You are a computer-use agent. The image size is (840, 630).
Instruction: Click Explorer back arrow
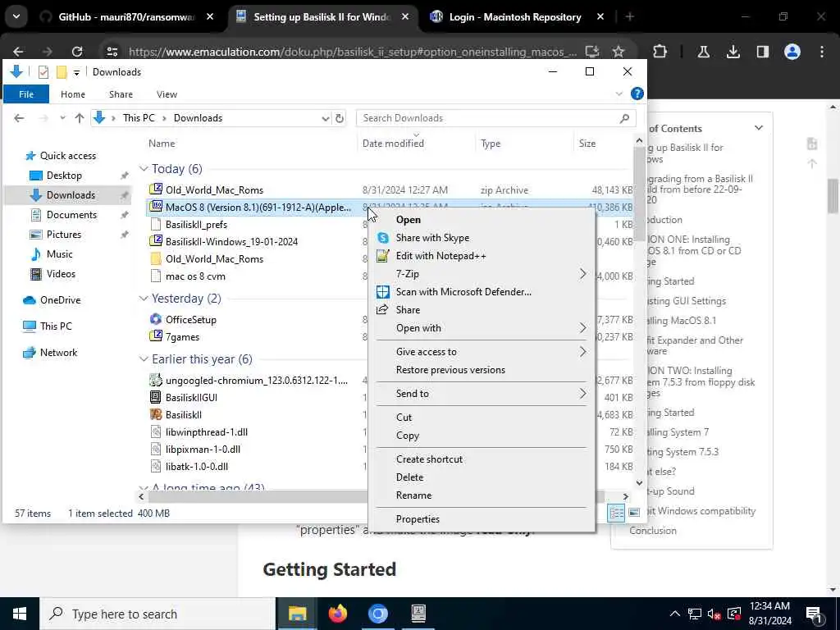coord(20,118)
